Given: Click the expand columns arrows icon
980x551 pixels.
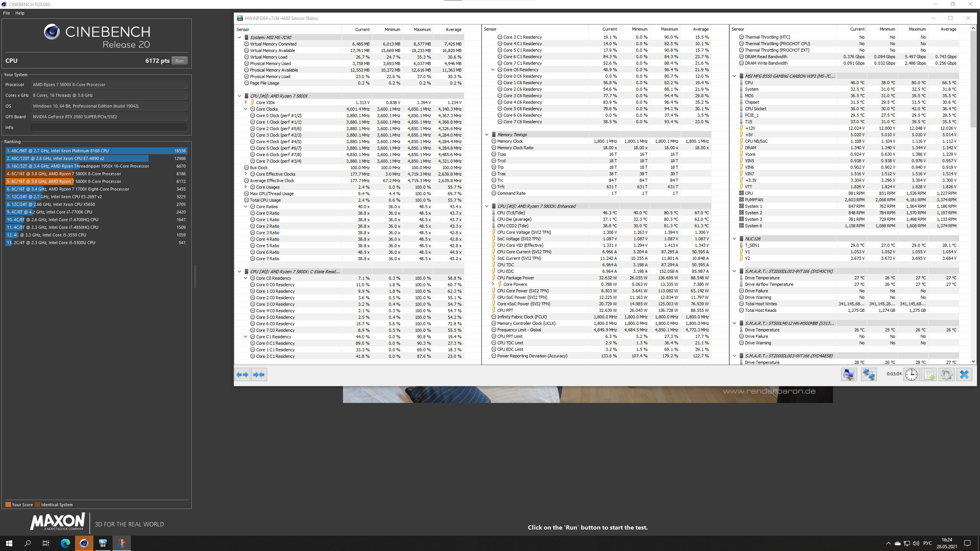Looking at the screenshot, I should tap(242, 374).
